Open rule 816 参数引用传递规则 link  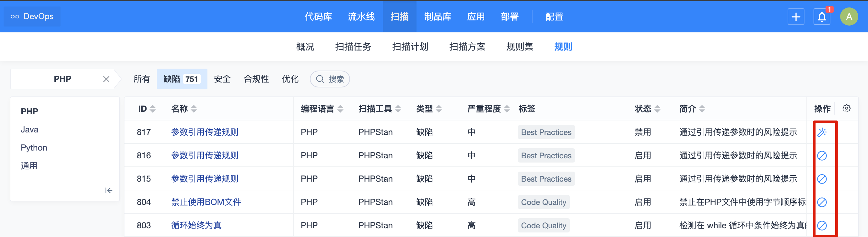click(205, 155)
